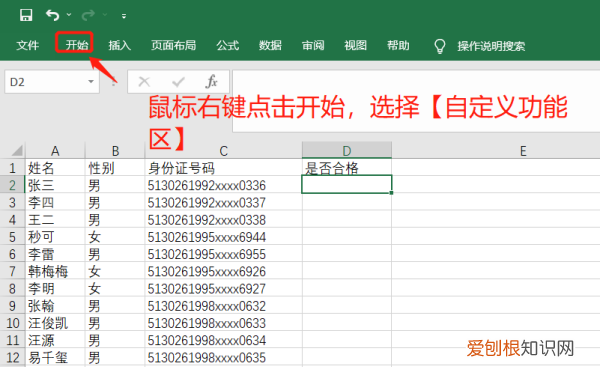Expand the Name Box dropdown arrow

pyautogui.click(x=91, y=82)
